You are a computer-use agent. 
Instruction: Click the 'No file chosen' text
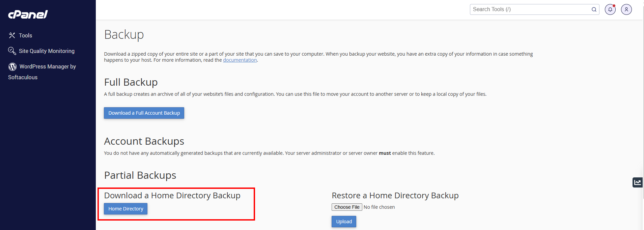(379, 207)
